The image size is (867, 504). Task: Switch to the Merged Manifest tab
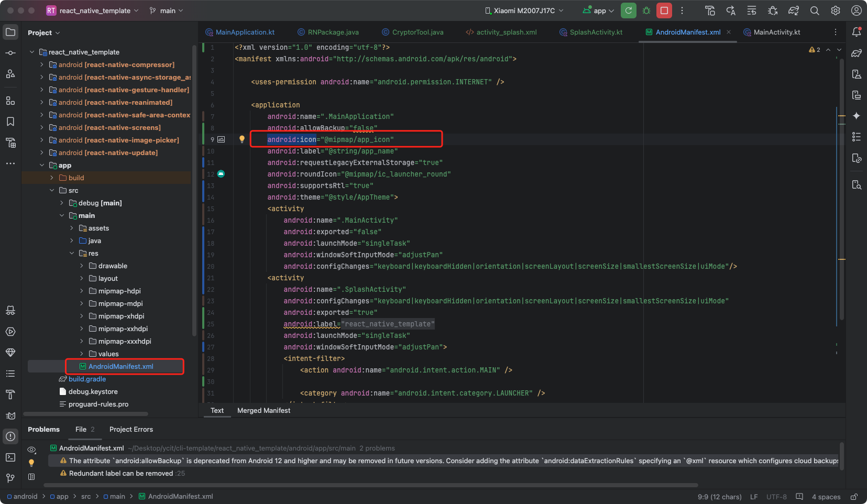click(264, 411)
